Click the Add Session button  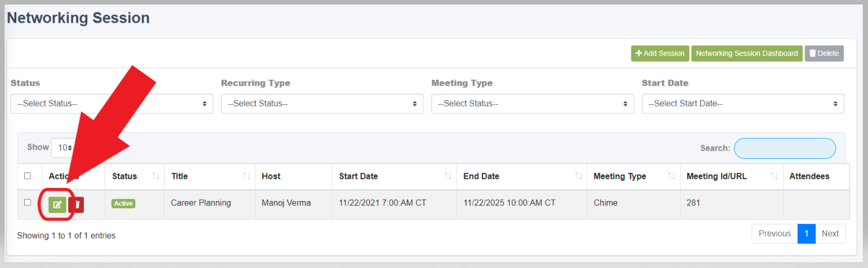[660, 53]
